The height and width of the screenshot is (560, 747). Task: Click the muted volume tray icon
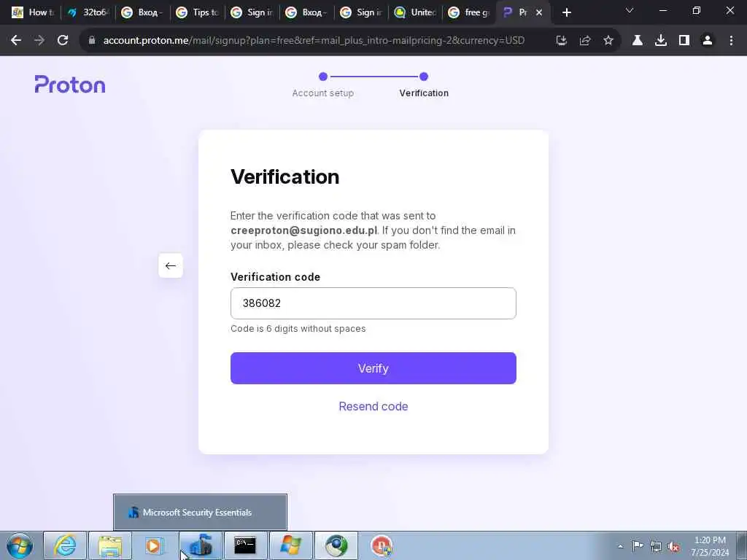673,547
